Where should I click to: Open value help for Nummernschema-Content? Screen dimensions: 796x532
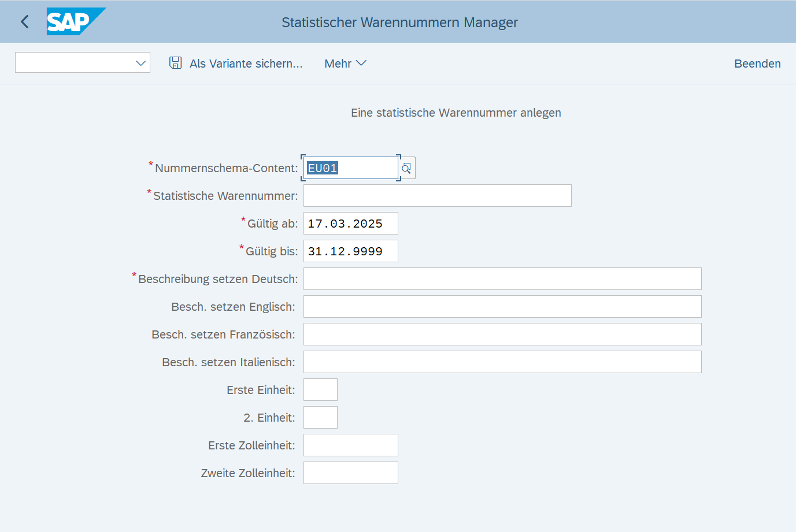(407, 168)
